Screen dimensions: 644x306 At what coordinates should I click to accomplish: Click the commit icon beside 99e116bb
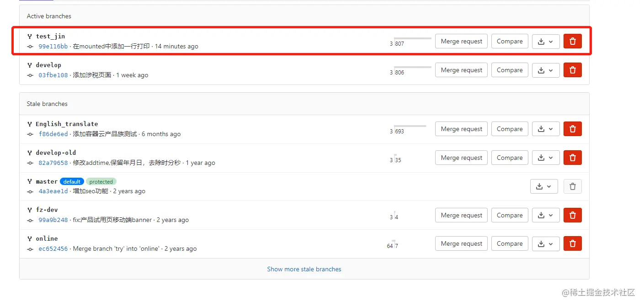pyautogui.click(x=30, y=47)
